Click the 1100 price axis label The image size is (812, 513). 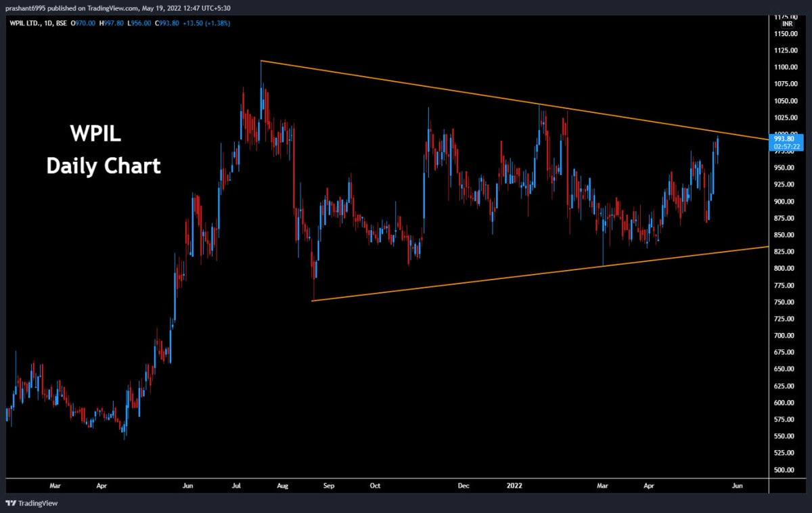[x=787, y=67]
